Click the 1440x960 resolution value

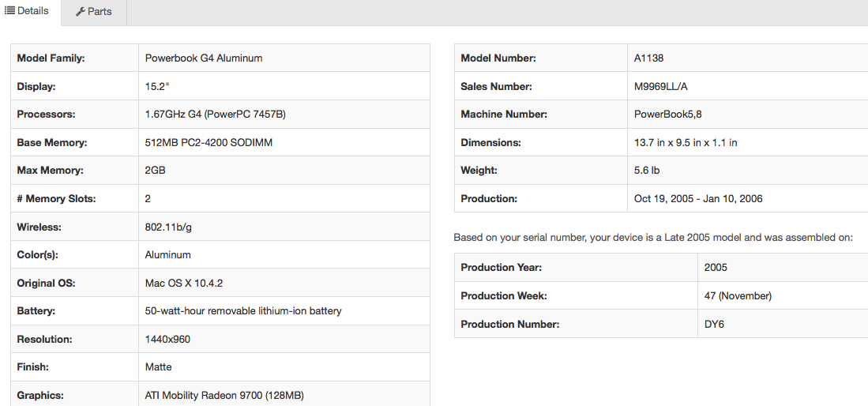[167, 339]
